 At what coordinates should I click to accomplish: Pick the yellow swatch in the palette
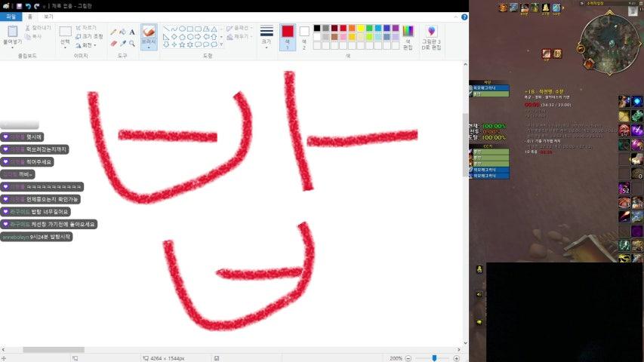coord(361,28)
